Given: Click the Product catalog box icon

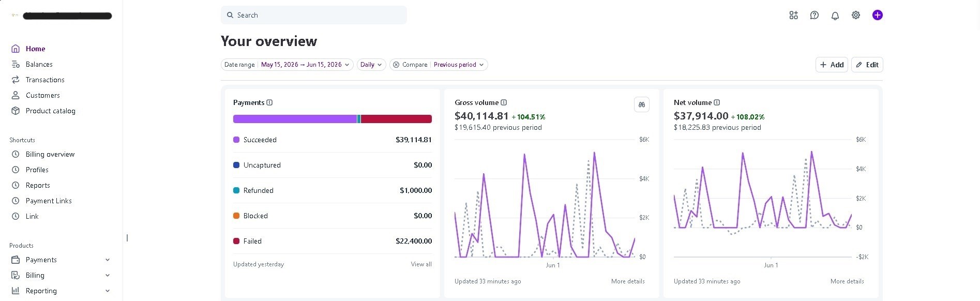Looking at the screenshot, I should pos(16,111).
